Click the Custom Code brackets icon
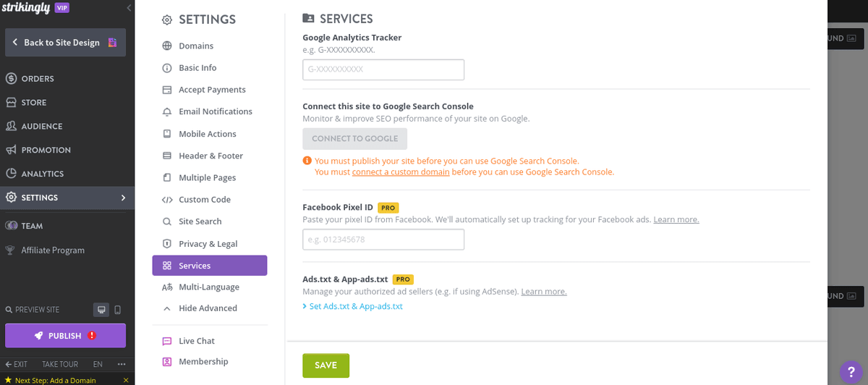This screenshot has width=868, height=385. tap(166, 200)
